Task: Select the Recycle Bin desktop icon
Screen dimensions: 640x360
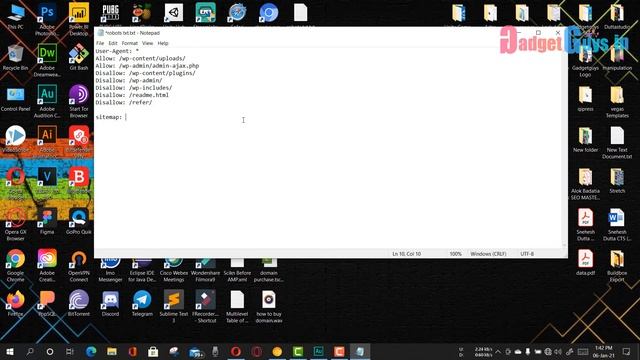Action: pos(16,58)
